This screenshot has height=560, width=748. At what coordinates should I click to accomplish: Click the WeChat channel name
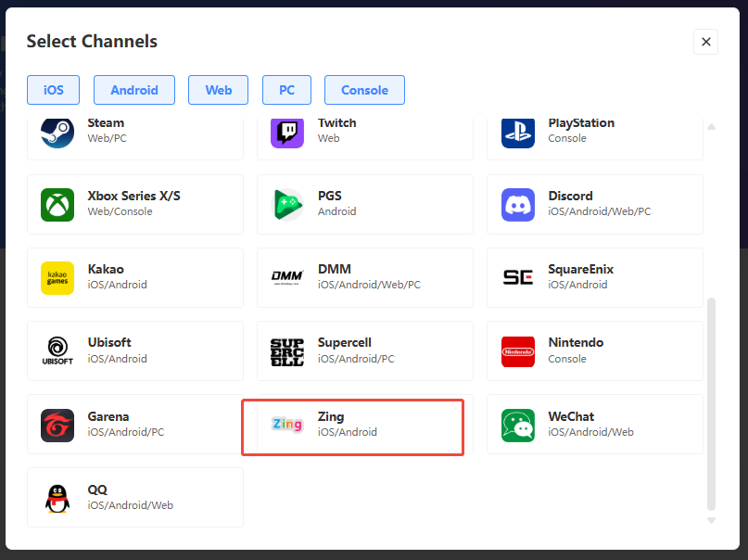571,416
